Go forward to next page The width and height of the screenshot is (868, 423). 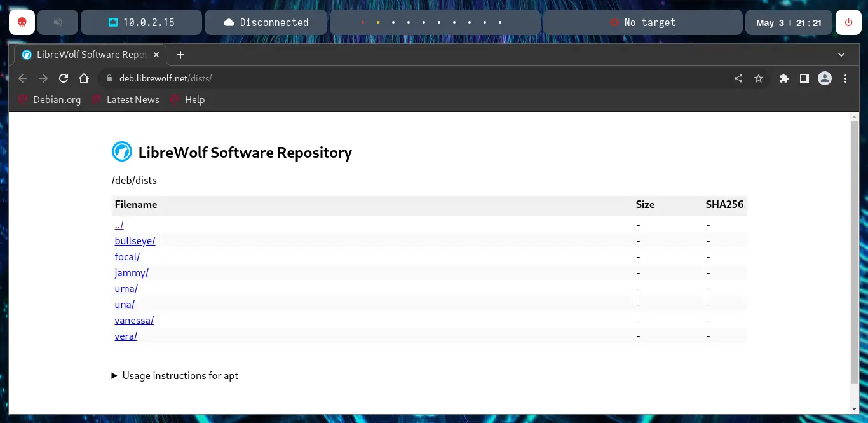pyautogui.click(x=43, y=78)
